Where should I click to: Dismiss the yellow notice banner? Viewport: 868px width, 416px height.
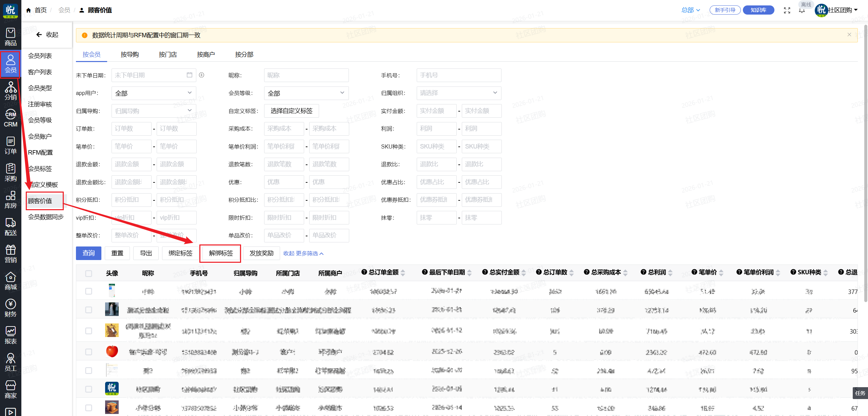[849, 35]
